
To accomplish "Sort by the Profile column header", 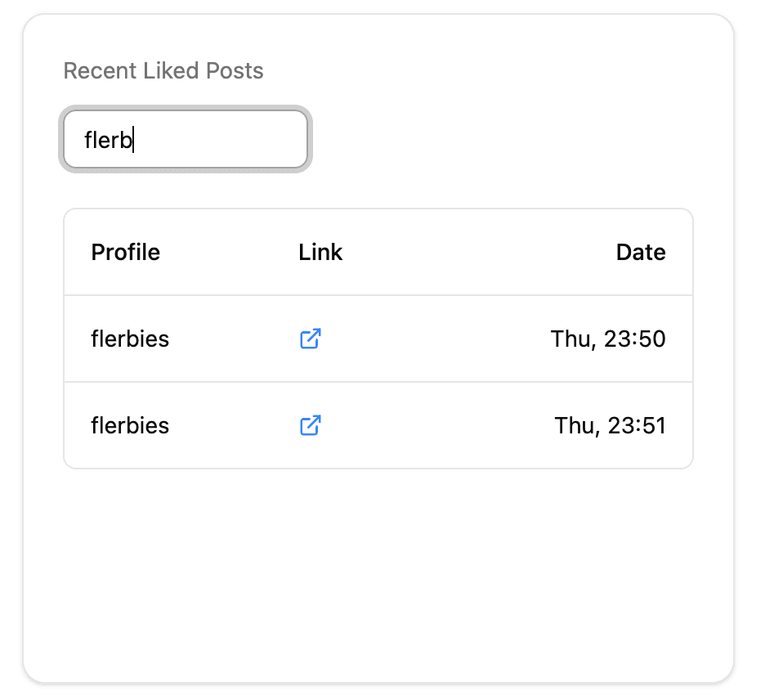I will pyautogui.click(x=125, y=252).
